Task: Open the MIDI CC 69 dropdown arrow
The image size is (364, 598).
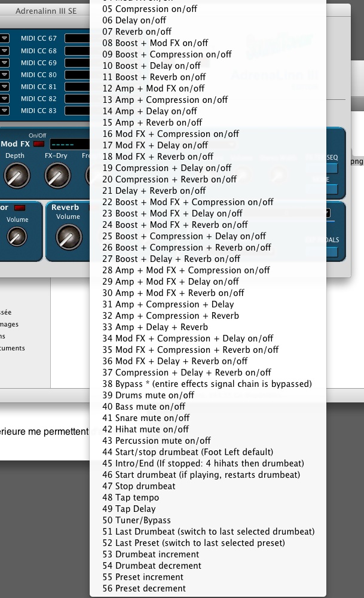Action: pos(4,63)
